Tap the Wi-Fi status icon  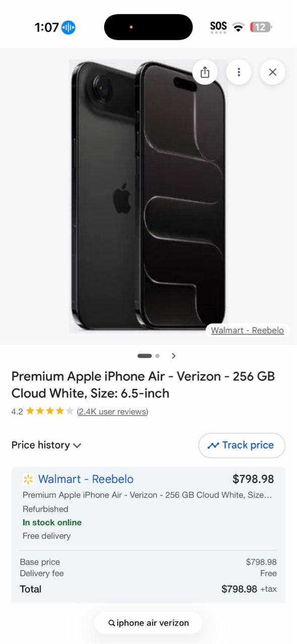239,27
